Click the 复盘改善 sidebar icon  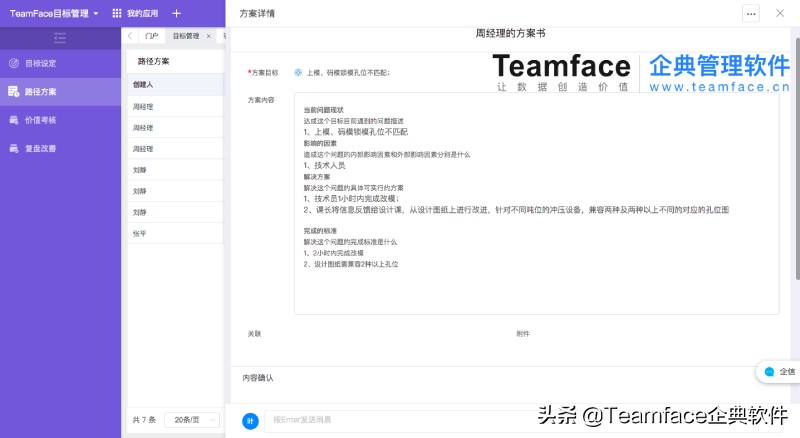(x=14, y=149)
